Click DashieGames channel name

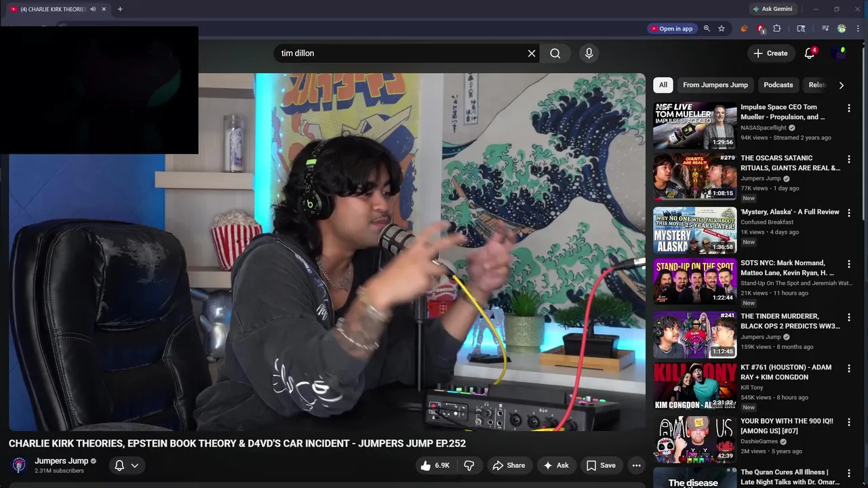(759, 441)
